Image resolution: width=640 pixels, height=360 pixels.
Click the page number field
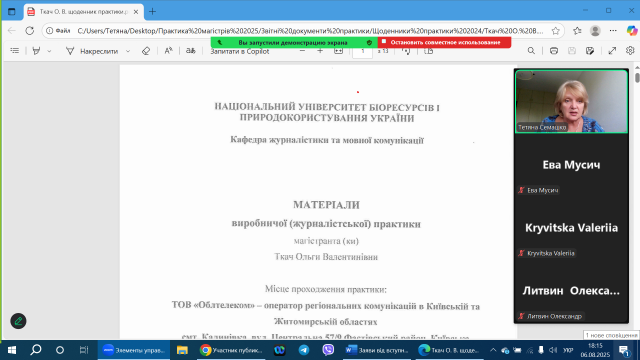click(362, 51)
